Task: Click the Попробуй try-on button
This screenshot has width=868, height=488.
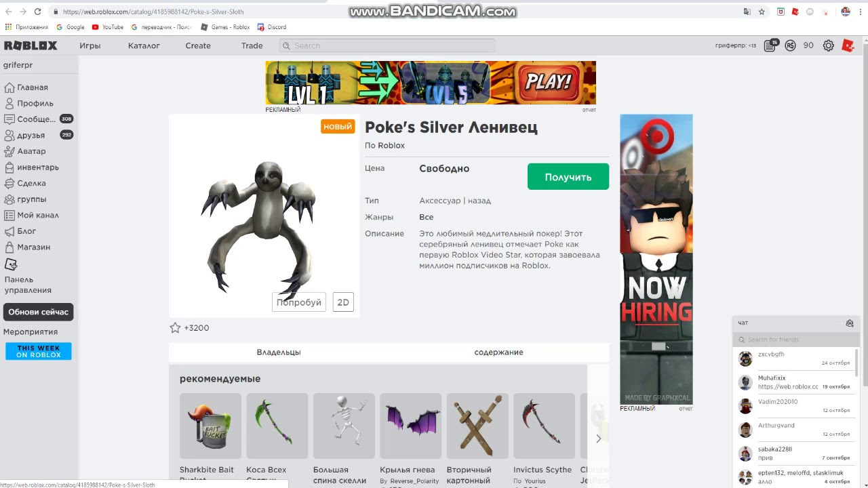Action: coord(299,302)
